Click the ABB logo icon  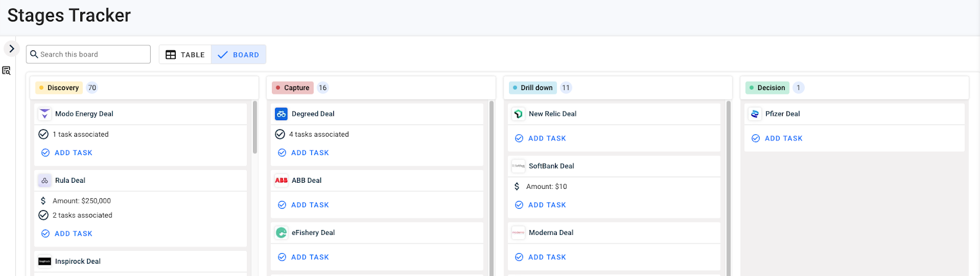point(281,180)
